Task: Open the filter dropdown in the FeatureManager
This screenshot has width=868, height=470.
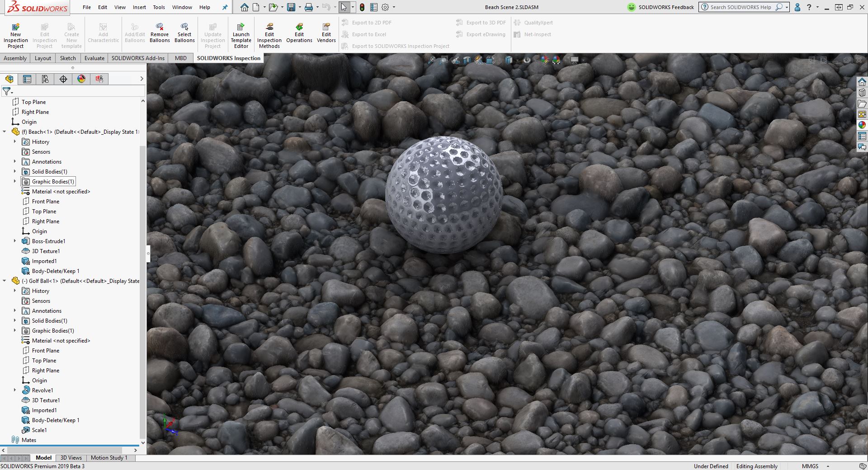Action: [12, 92]
